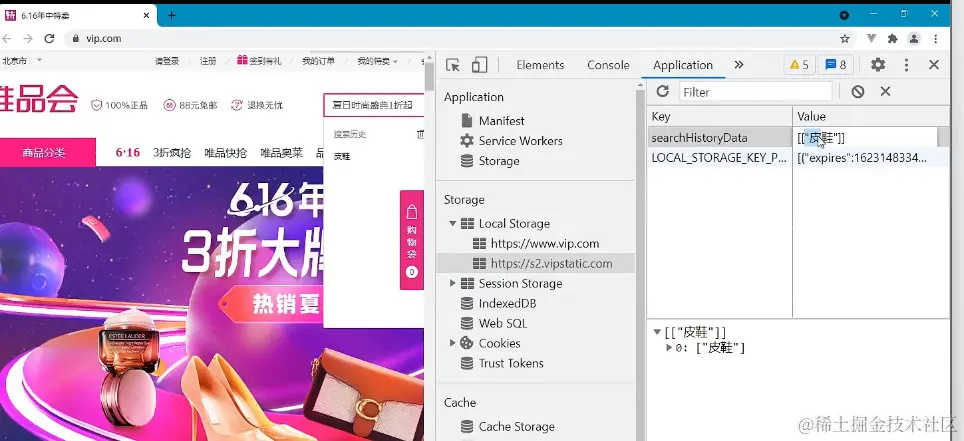
Task: Open the 我的订单 link
Action: point(318,61)
